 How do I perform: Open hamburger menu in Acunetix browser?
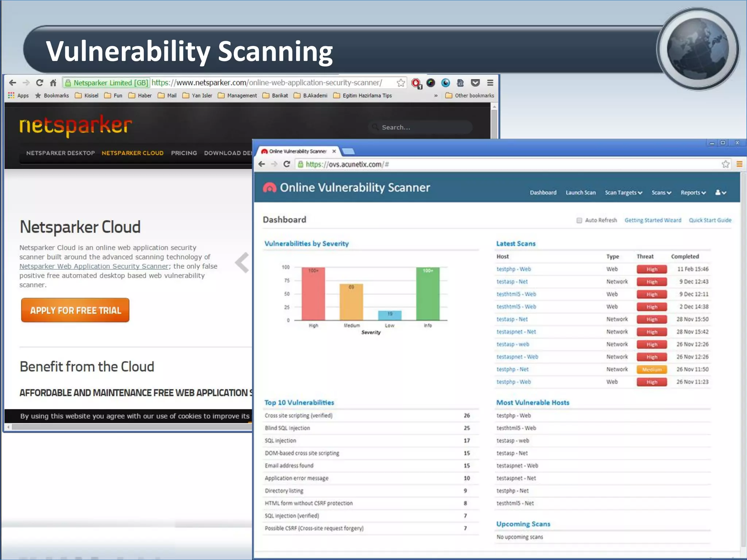(x=739, y=164)
